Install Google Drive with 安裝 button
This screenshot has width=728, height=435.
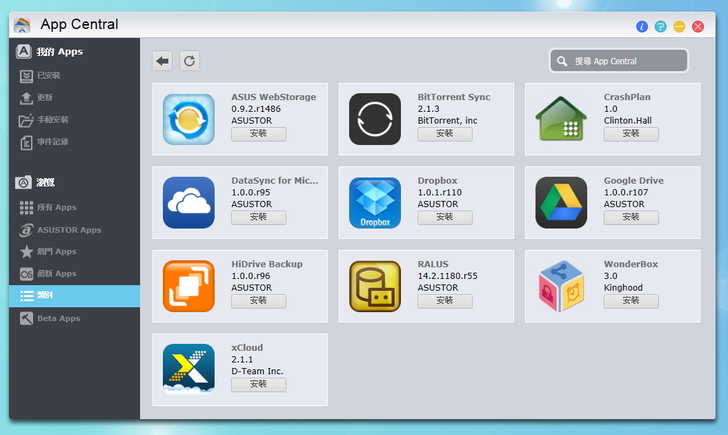click(x=631, y=217)
